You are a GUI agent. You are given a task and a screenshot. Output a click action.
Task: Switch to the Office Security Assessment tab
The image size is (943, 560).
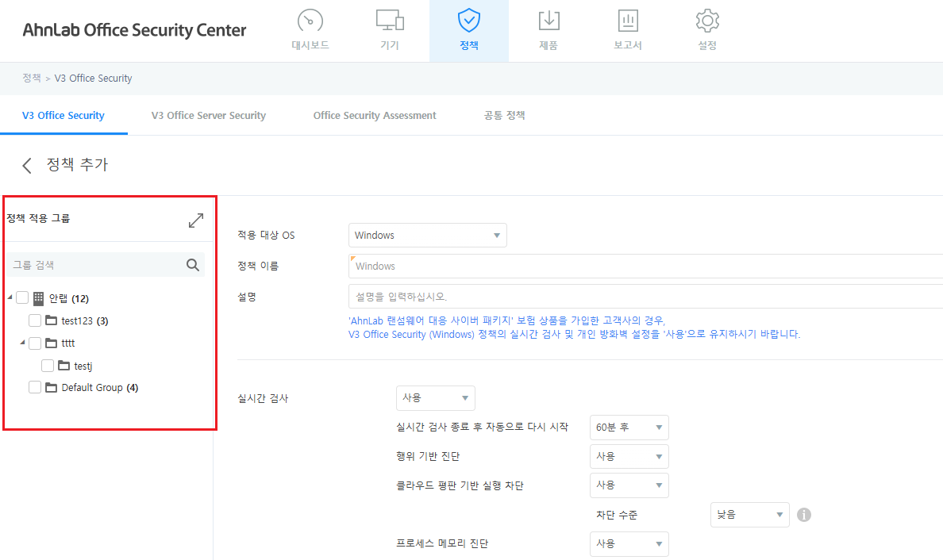pos(375,115)
